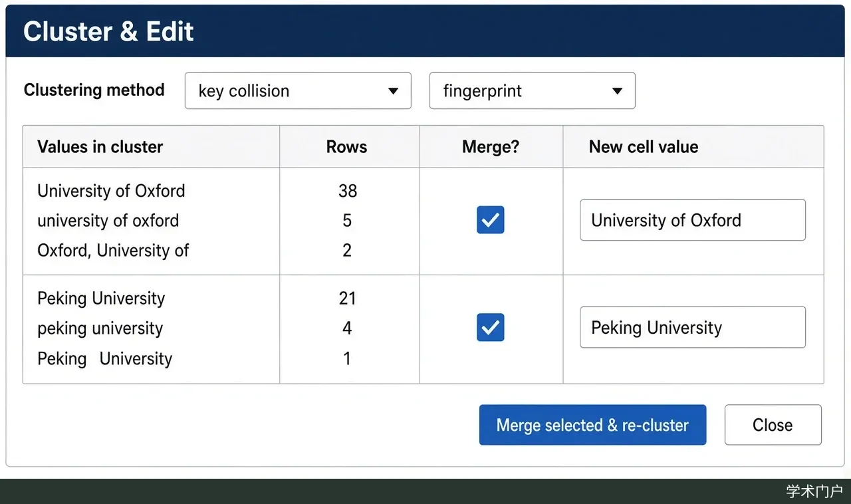Select the 'Peking University' value with 21 rows
851x504 pixels.
coord(101,299)
